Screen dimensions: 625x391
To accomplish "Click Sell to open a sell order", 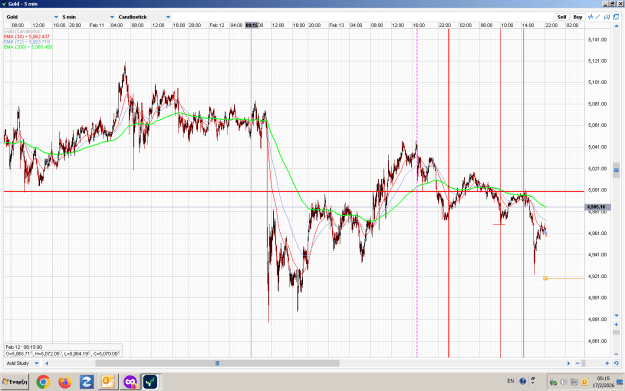I will tap(562, 17).
